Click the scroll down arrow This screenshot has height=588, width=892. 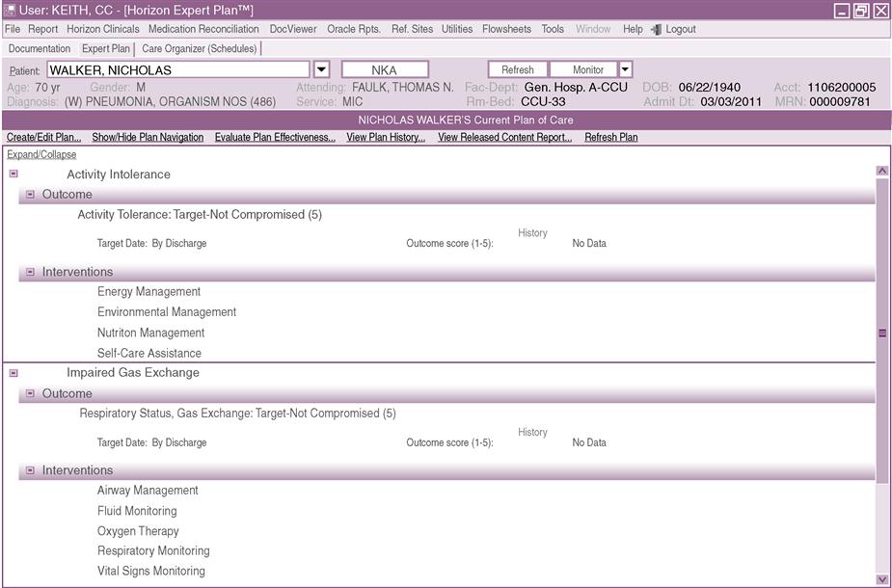tap(881, 579)
